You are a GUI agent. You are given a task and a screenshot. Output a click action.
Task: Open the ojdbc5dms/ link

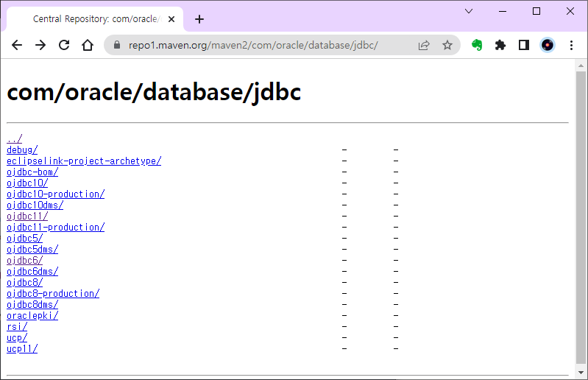click(32, 250)
